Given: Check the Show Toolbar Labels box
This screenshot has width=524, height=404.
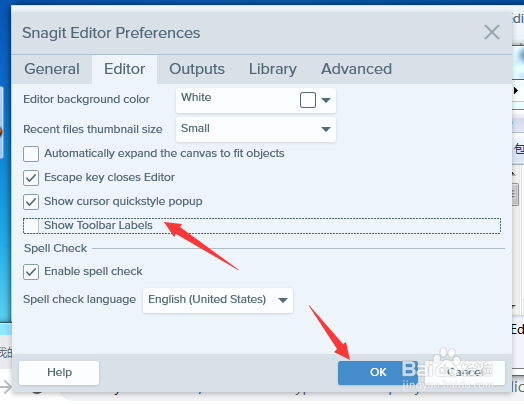Looking at the screenshot, I should pos(31,226).
